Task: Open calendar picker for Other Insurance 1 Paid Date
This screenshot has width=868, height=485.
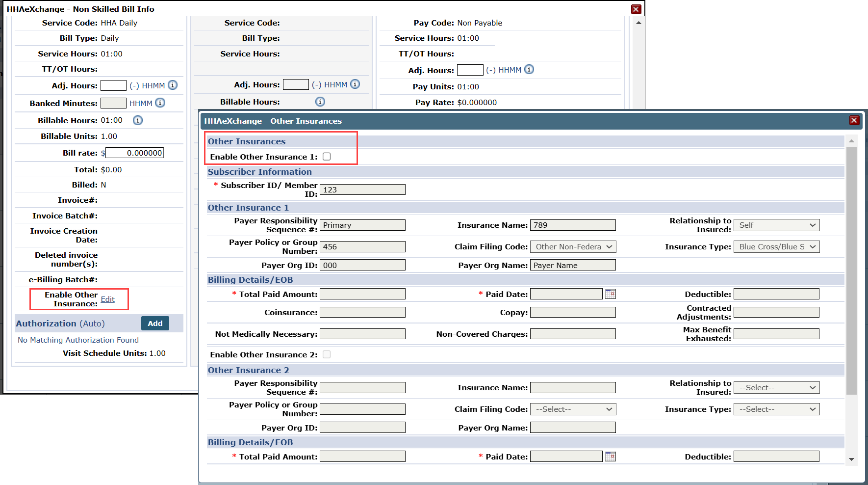Action: 611,294
